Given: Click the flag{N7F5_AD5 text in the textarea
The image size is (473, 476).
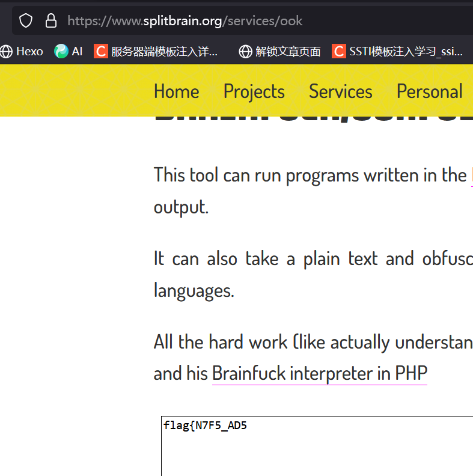Looking at the screenshot, I should [x=205, y=426].
